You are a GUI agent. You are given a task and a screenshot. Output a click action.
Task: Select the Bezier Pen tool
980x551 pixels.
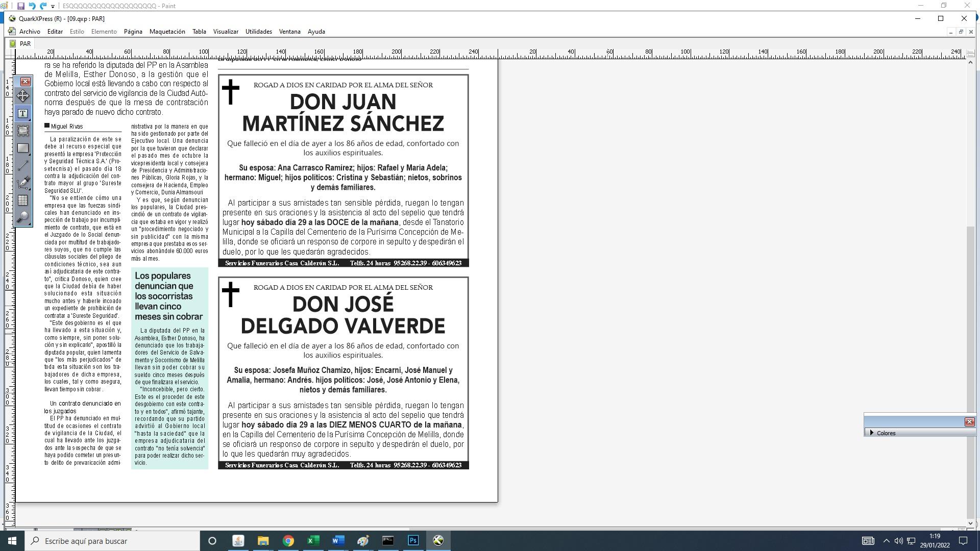tap(23, 183)
